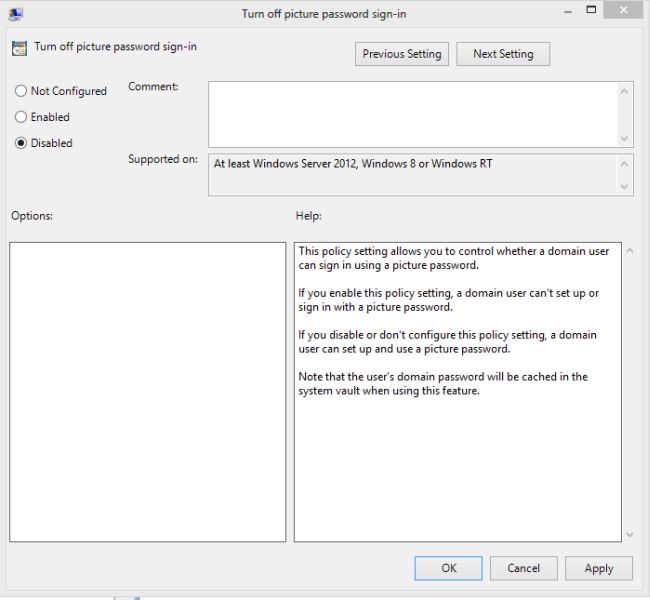Click the Help pane scroll up arrow
Screen dimensions: 650x600
coord(630,250)
